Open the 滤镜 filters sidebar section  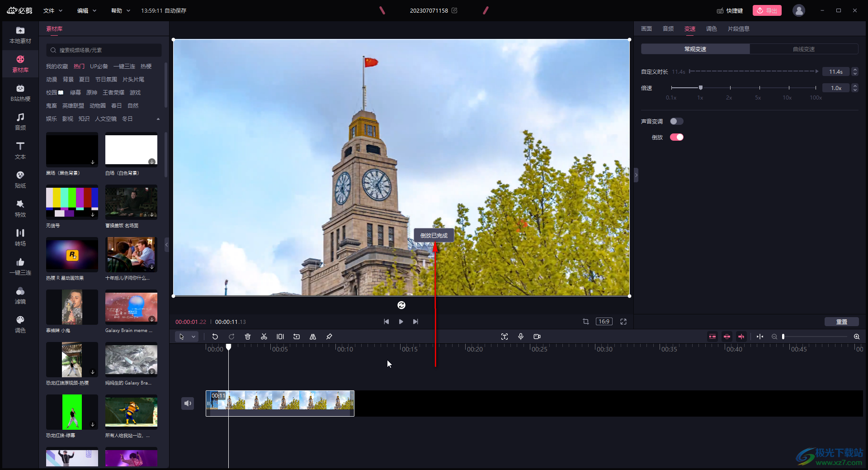(20, 296)
